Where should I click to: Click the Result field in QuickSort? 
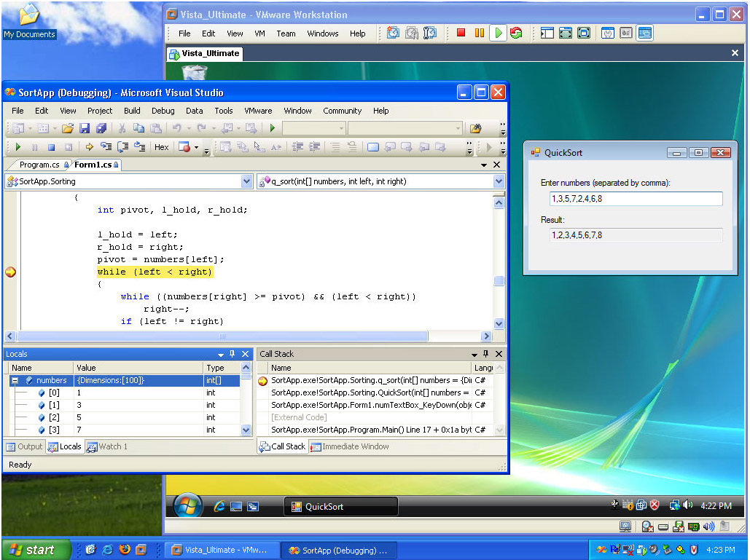click(x=636, y=235)
